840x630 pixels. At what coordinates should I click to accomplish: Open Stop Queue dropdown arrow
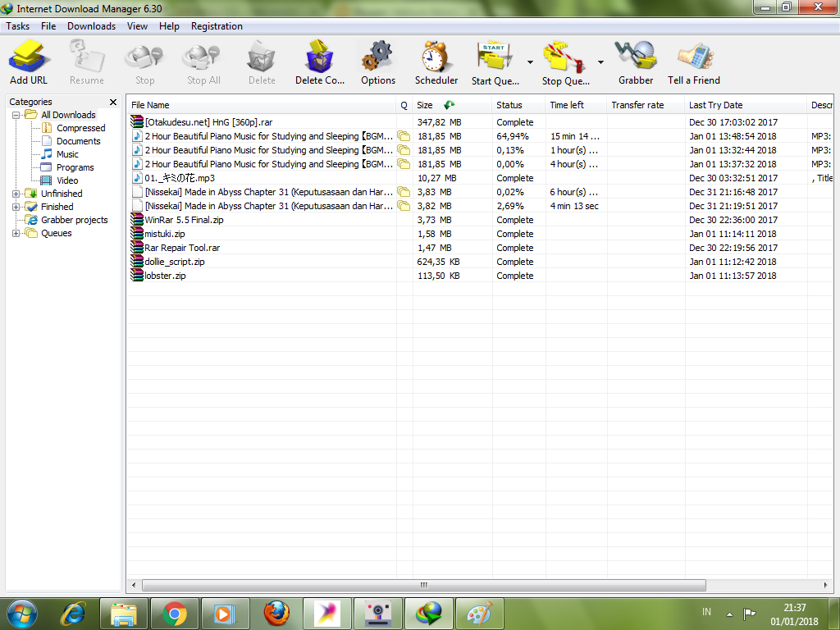[600, 62]
